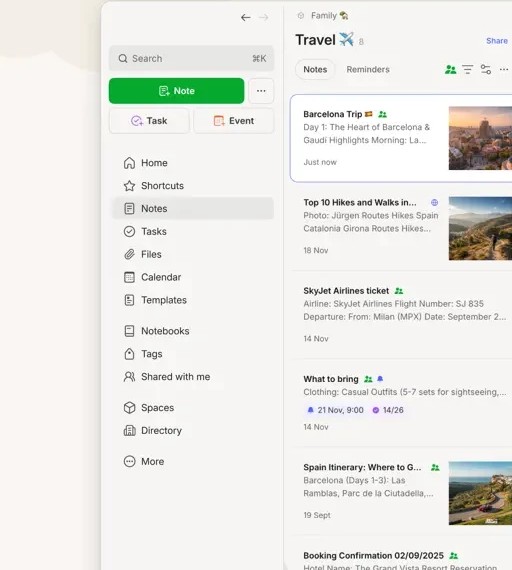The height and width of the screenshot is (570, 512).
Task: Click the space icon before Family
Action: pos(301,16)
